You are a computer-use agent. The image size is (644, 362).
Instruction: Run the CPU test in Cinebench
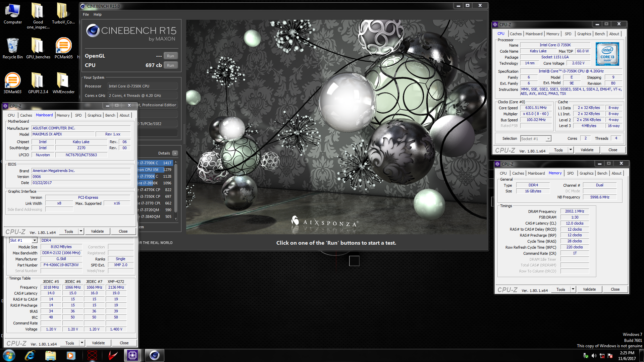point(170,65)
